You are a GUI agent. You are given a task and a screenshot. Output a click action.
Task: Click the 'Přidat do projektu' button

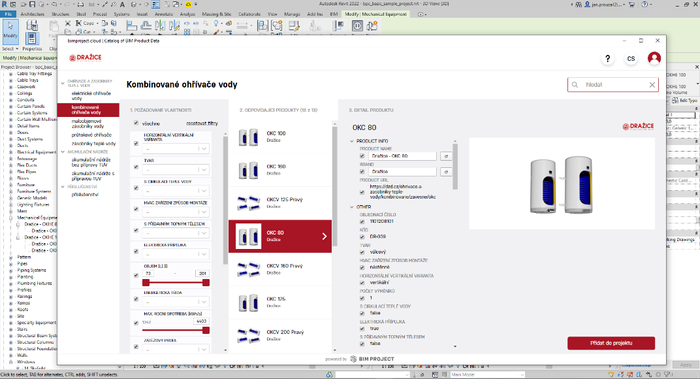(611, 343)
